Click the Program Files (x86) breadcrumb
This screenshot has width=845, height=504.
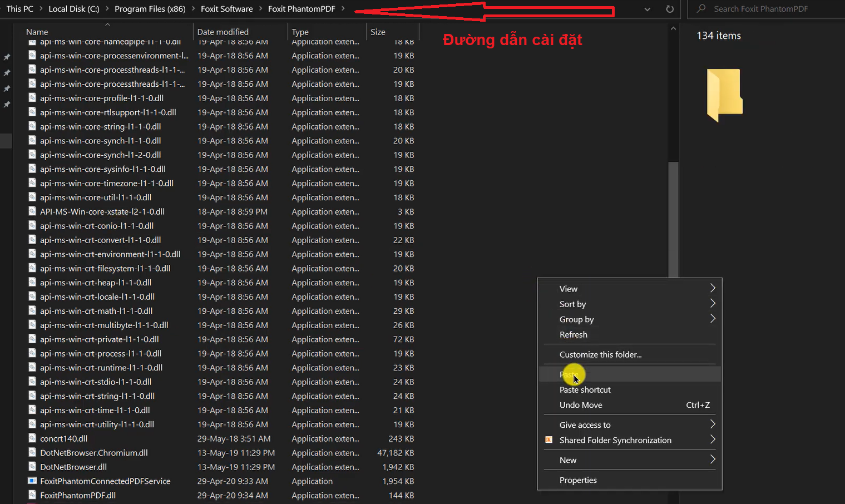[x=150, y=9]
